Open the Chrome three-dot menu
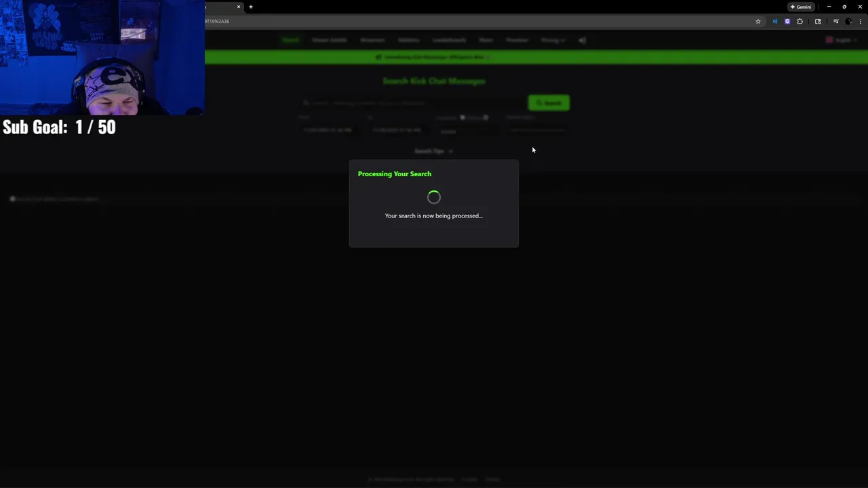Viewport: 868px width, 488px height. [861, 22]
